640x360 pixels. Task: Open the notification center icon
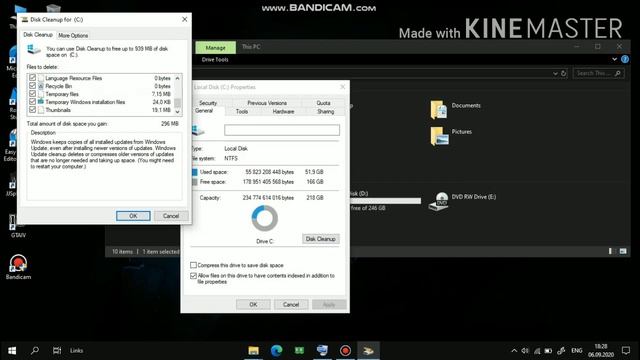pyautogui.click(x=626, y=351)
